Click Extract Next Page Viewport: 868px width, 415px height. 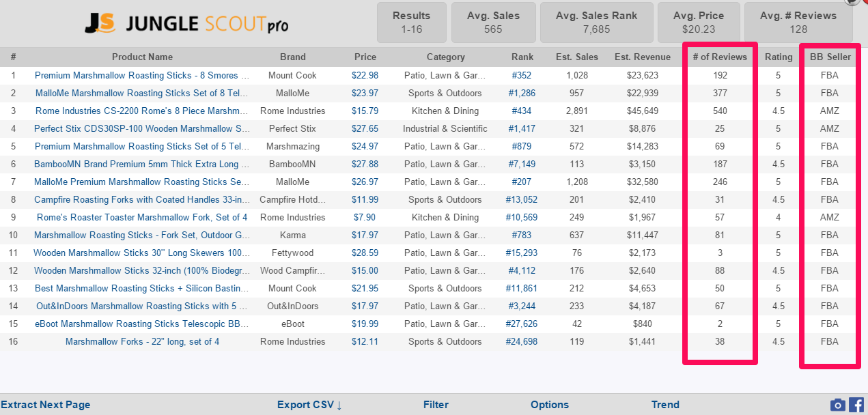[46, 405]
